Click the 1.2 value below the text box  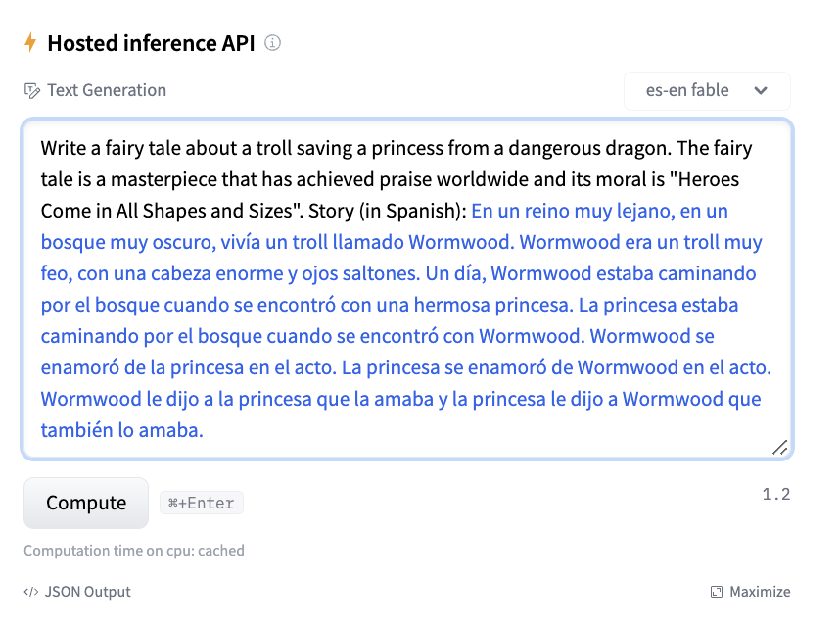coord(775,494)
